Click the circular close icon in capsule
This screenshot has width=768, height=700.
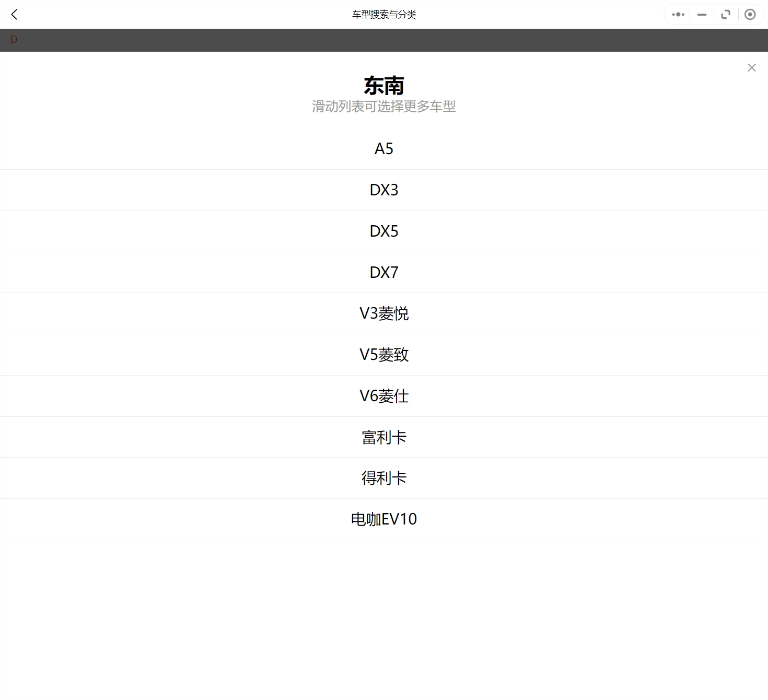750,14
